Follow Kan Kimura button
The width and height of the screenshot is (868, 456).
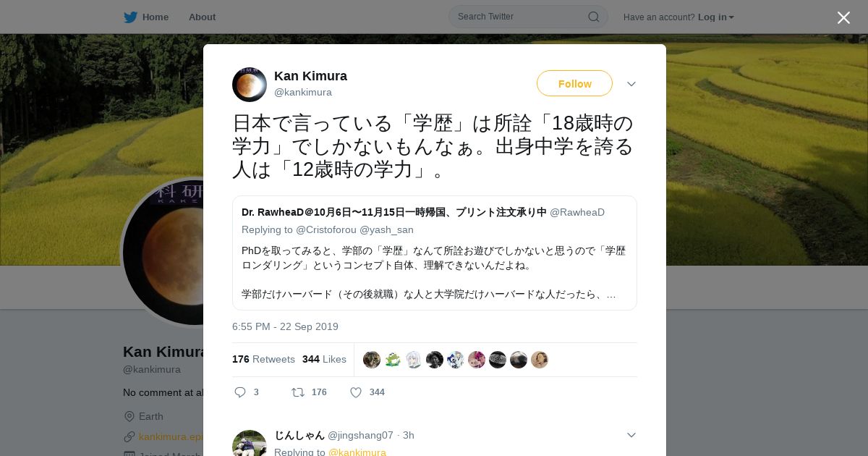point(574,83)
